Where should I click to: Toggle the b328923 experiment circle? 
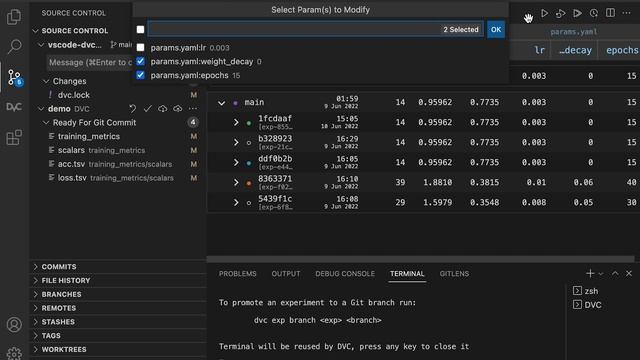pos(249,143)
